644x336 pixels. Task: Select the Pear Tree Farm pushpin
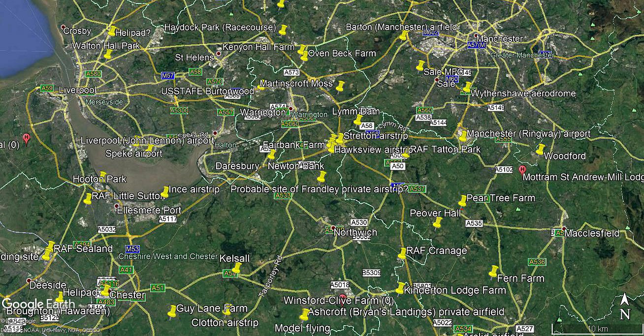coord(462,201)
